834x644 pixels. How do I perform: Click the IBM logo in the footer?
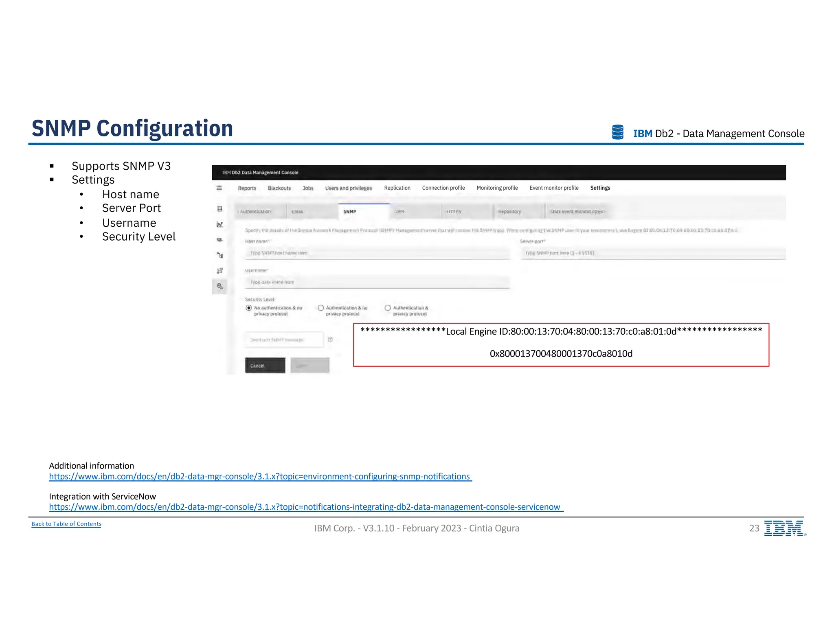(785, 528)
